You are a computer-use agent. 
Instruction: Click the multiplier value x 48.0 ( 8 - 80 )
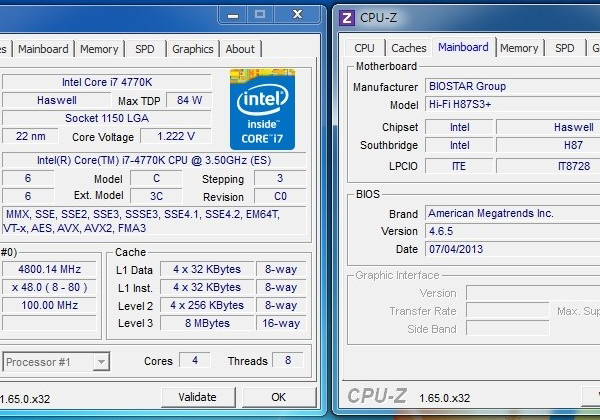pos(49,287)
